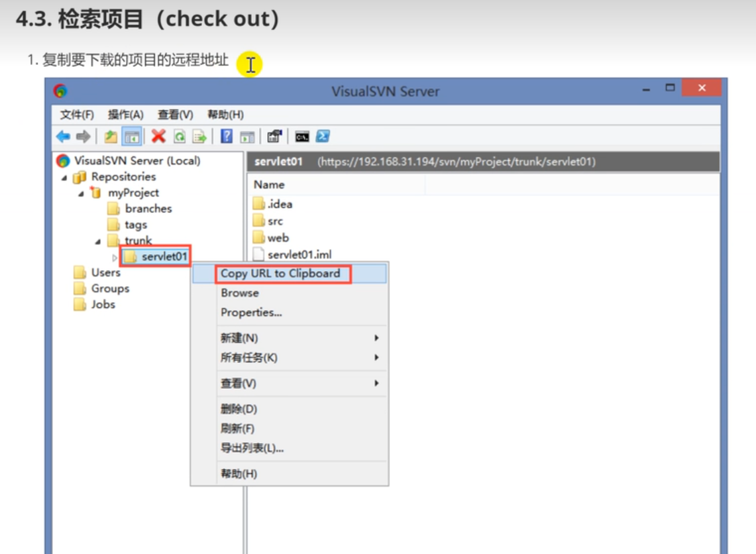Launch PowerShell from toolbar icon
This screenshot has height=554, width=756.
click(323, 137)
